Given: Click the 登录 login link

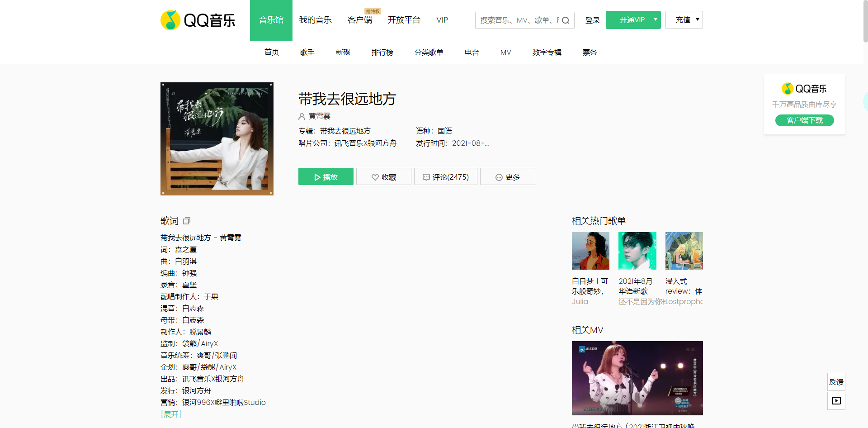Looking at the screenshot, I should tap(592, 20).
